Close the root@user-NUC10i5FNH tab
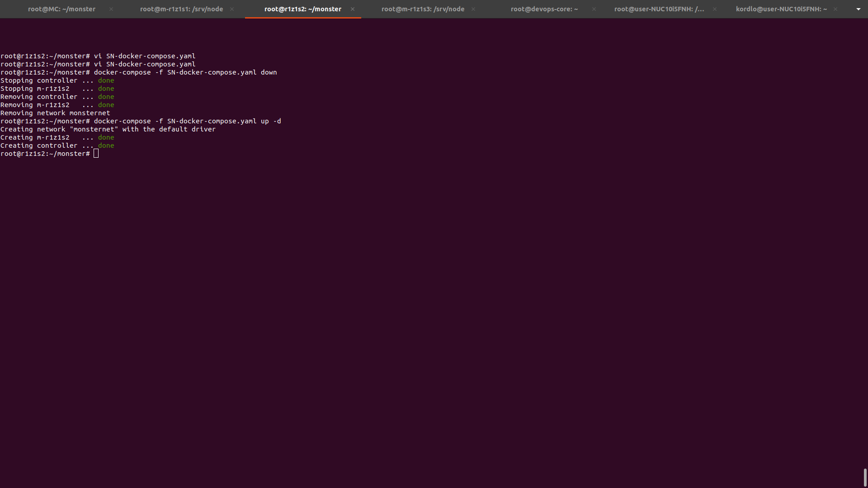Image resolution: width=868 pixels, height=488 pixels. pos(715,9)
